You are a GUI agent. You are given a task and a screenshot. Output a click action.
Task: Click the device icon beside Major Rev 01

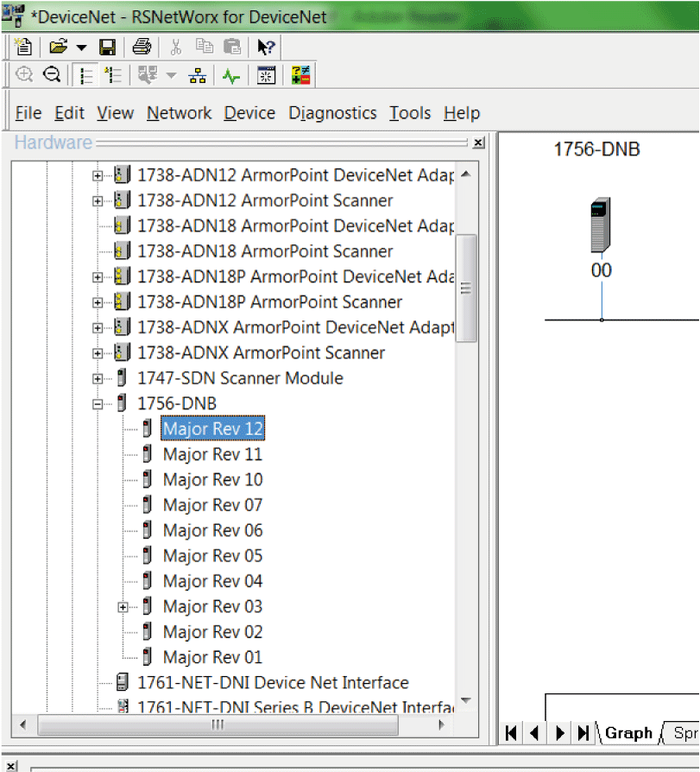click(147, 657)
